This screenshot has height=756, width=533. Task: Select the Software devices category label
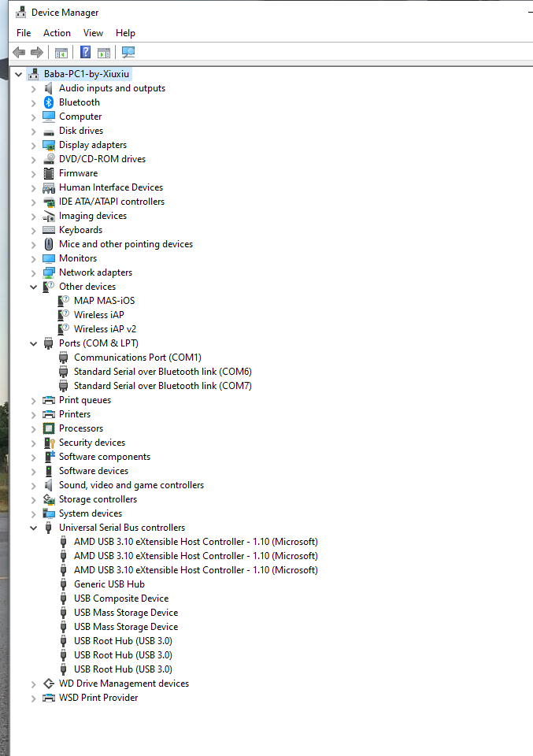[x=94, y=471]
